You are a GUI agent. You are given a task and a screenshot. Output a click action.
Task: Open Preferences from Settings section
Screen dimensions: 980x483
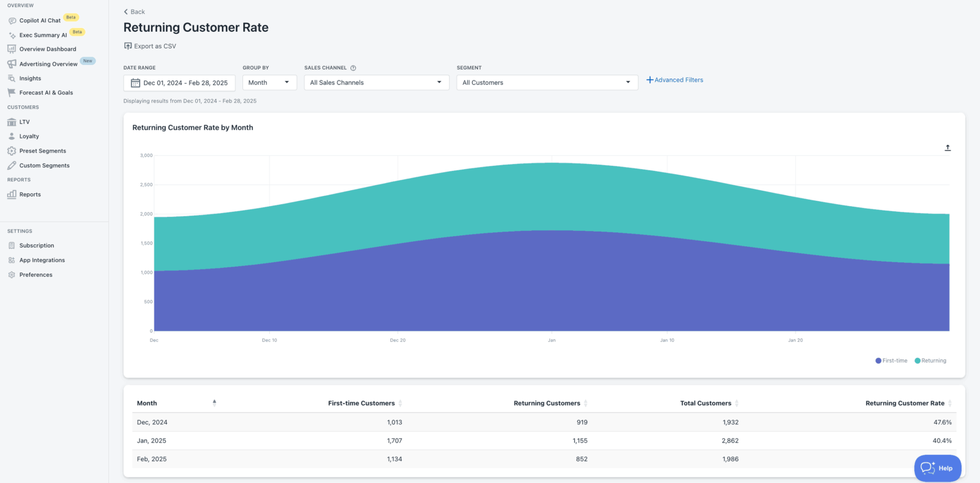pyautogui.click(x=36, y=274)
